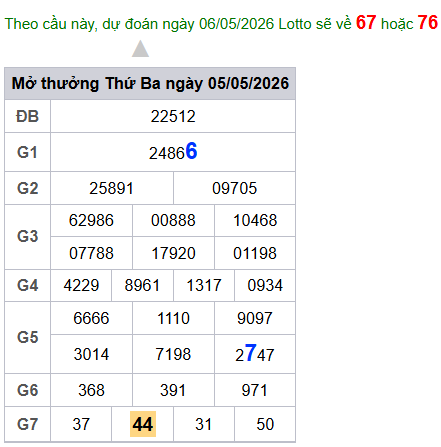Click the ĐB row label
Screen dimensions: 441x447
point(27,116)
